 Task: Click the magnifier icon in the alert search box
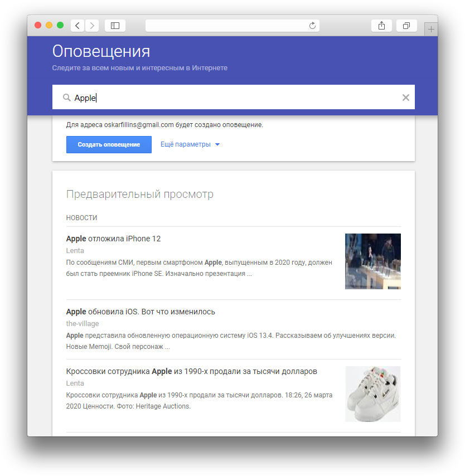tap(66, 98)
